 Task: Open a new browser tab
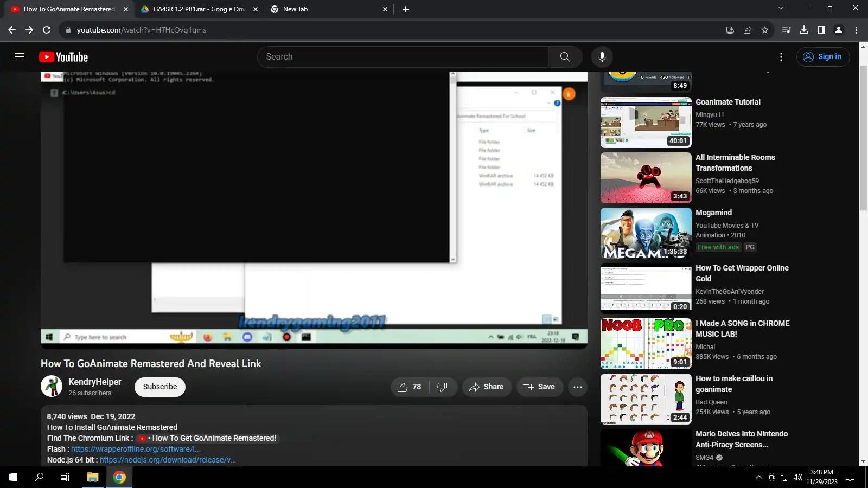click(406, 9)
